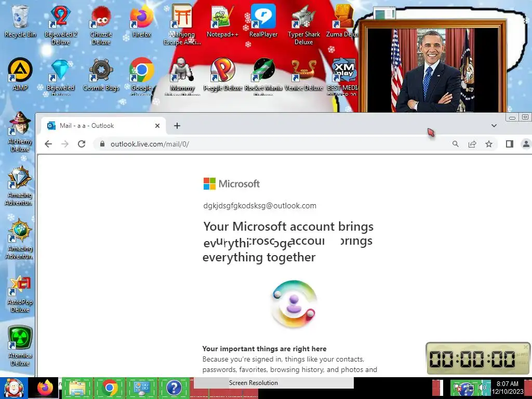View site information via padlock icon

(x=102, y=144)
